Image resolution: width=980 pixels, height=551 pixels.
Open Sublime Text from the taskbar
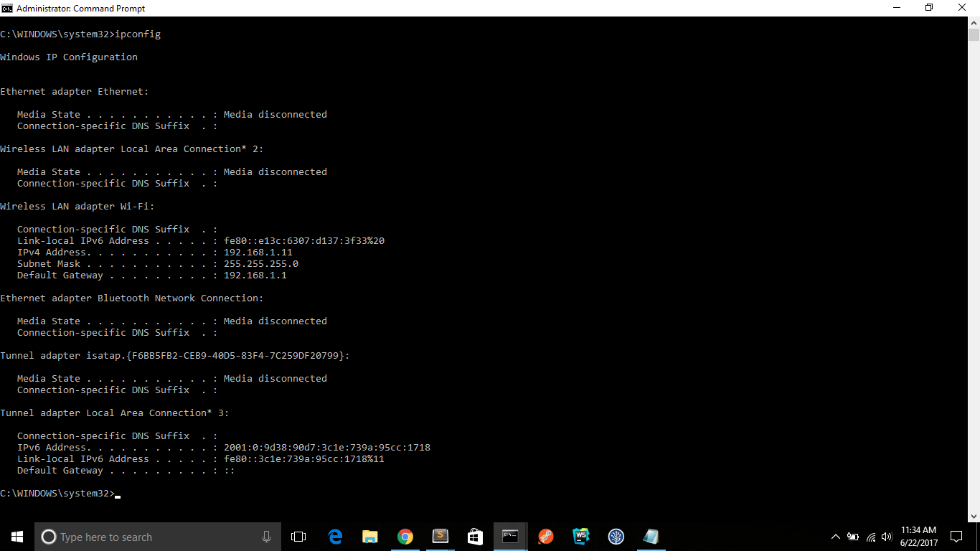[x=440, y=537]
